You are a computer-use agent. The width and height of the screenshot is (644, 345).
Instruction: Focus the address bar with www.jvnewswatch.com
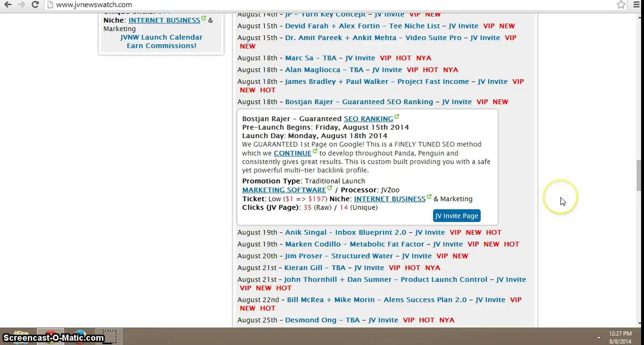coord(331,5)
